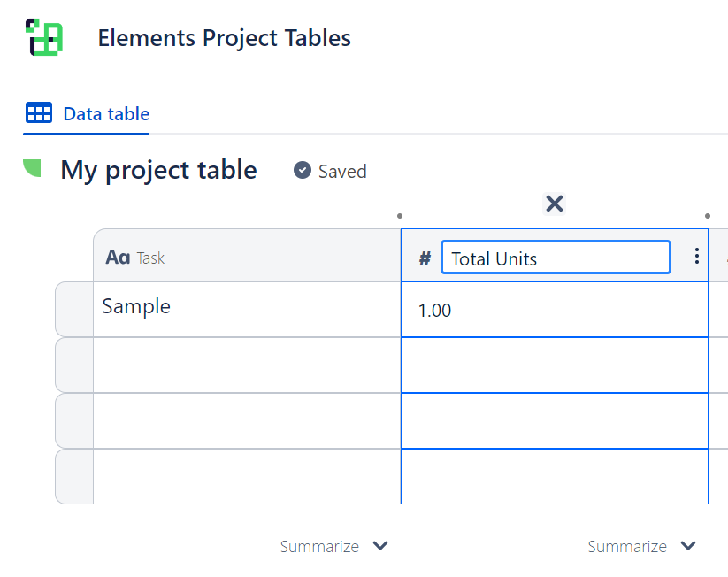Select the Sample cell
The height and width of the screenshot is (577, 728).
pos(247,309)
